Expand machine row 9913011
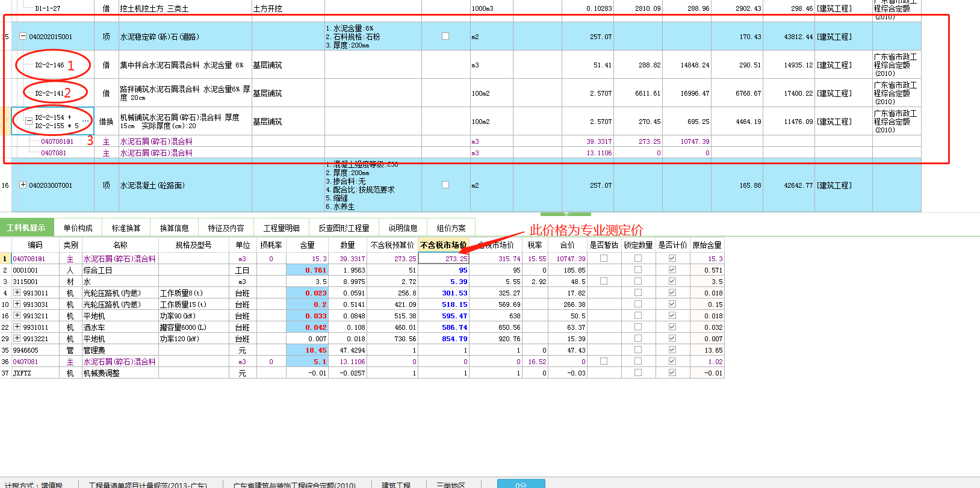 click(x=17, y=292)
